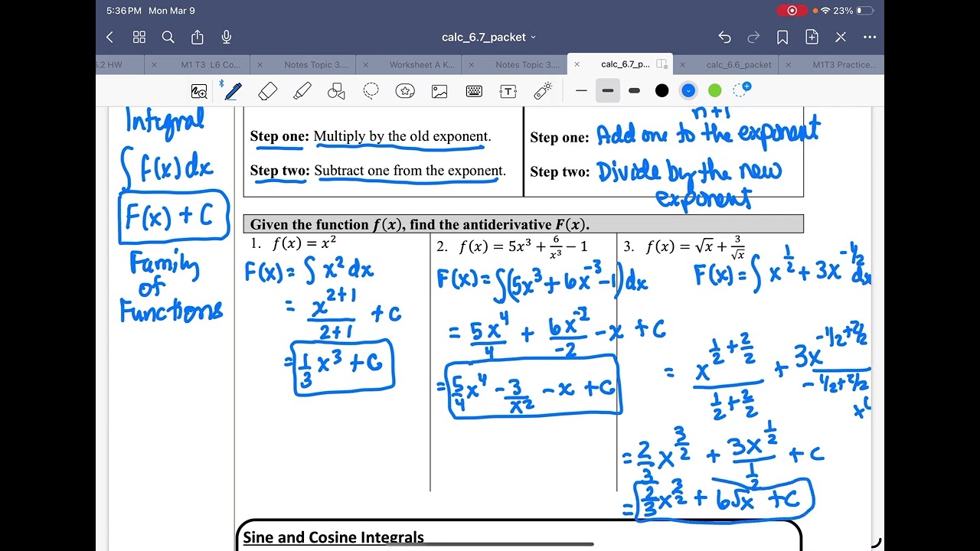The height and width of the screenshot is (551, 980).
Task: Tap problem 3 text f(x) = √x + 3/√x
Action: (696, 246)
